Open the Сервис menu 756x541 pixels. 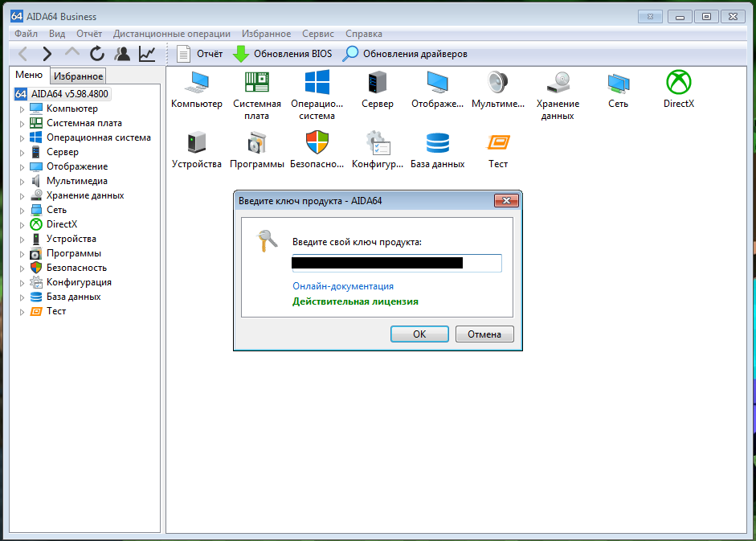[x=318, y=34]
